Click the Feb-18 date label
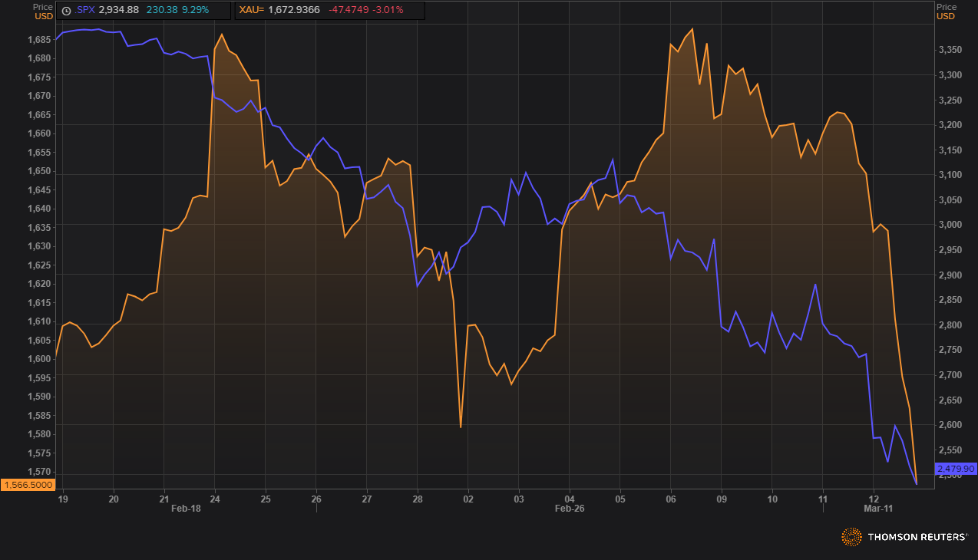Screen dimensions: 978x560 186,508
